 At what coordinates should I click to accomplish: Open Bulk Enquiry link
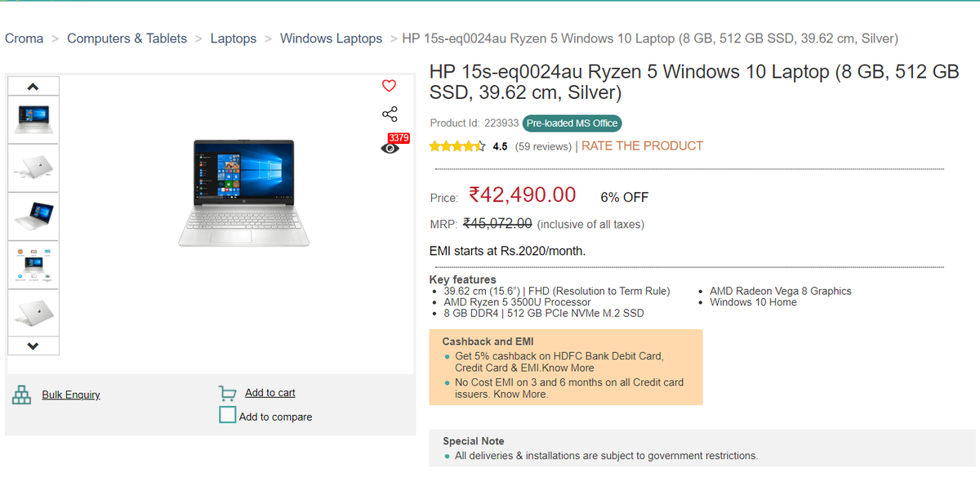[x=71, y=395]
